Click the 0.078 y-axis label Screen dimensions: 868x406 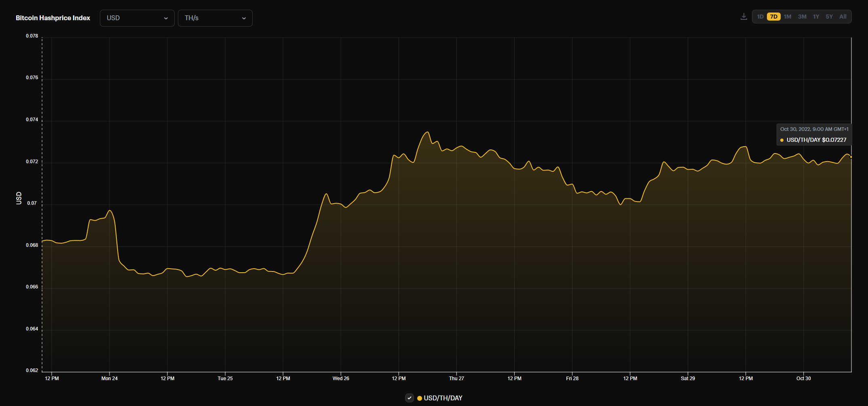[x=32, y=36]
